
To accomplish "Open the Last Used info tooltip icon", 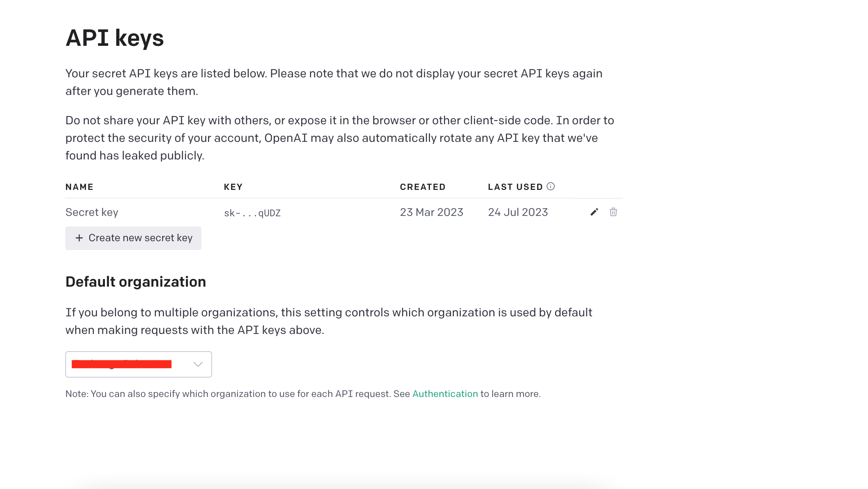I will (551, 186).
